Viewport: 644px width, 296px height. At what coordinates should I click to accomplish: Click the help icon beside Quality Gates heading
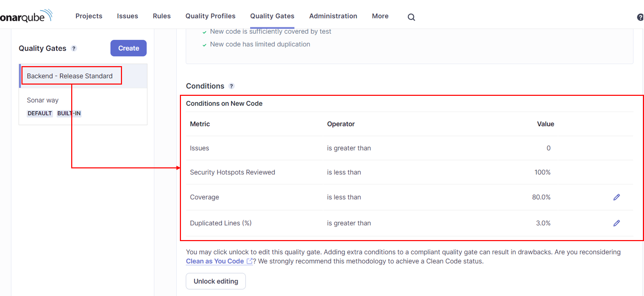tap(74, 48)
